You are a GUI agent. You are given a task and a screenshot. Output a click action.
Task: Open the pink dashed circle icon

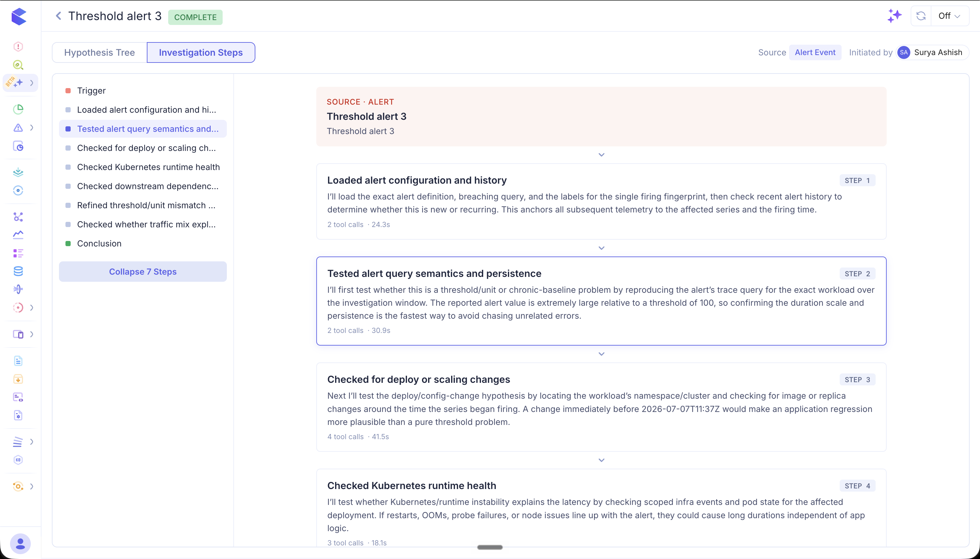click(18, 308)
